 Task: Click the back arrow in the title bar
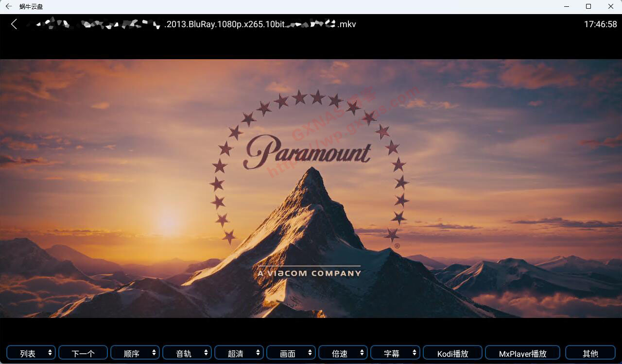tap(8, 6)
